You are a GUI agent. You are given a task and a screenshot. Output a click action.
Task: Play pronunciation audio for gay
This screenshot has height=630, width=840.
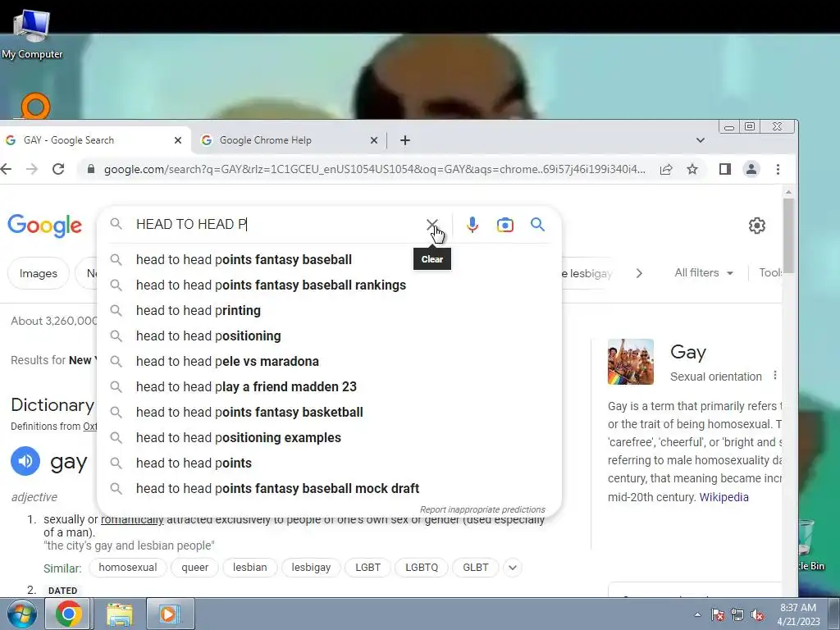pyautogui.click(x=25, y=461)
